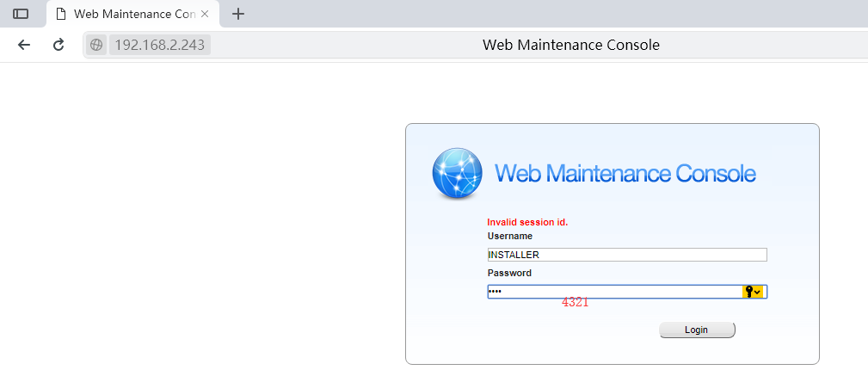This screenshot has width=868, height=370.
Task: Reload the page with refresh icon
Action: (x=58, y=45)
